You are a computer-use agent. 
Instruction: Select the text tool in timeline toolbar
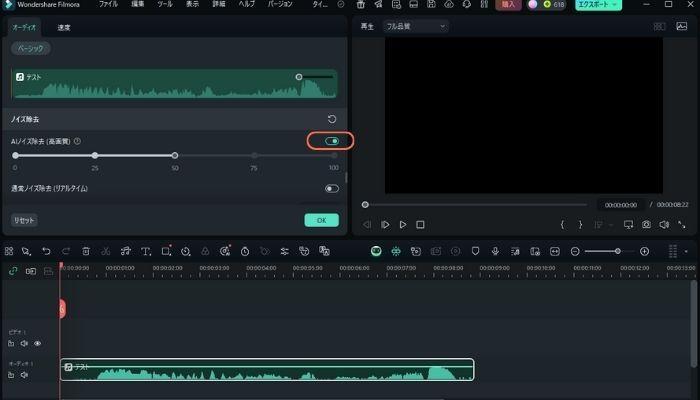(x=146, y=251)
